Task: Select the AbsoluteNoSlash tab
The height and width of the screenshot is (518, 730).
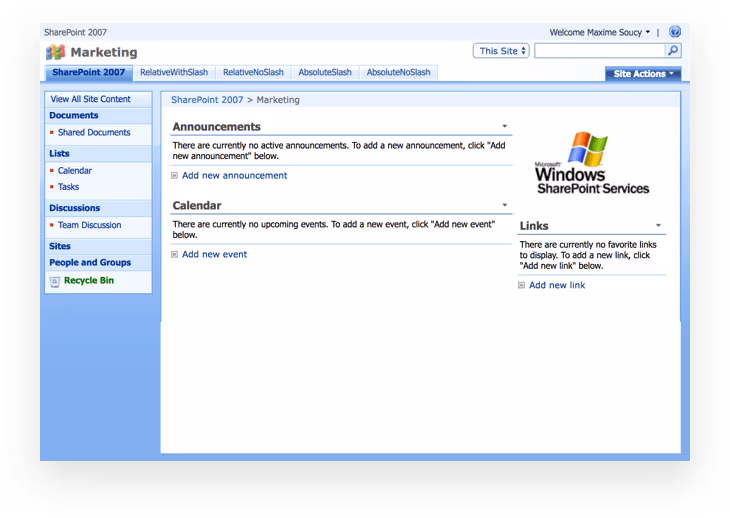Action: coord(399,73)
